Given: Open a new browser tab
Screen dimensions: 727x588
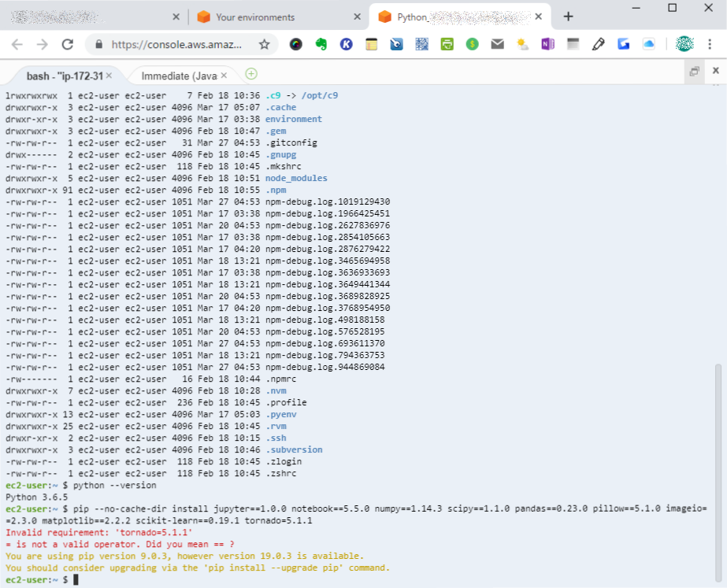Looking at the screenshot, I should (x=568, y=17).
